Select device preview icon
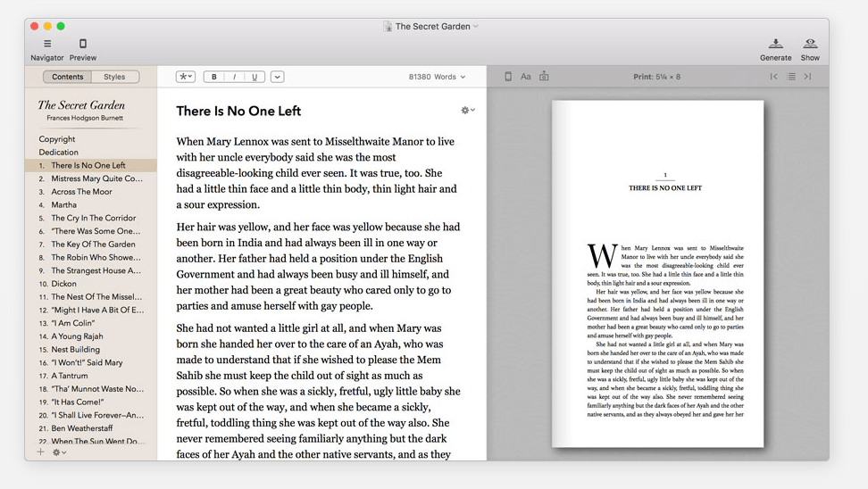868x489 pixels. click(x=508, y=77)
